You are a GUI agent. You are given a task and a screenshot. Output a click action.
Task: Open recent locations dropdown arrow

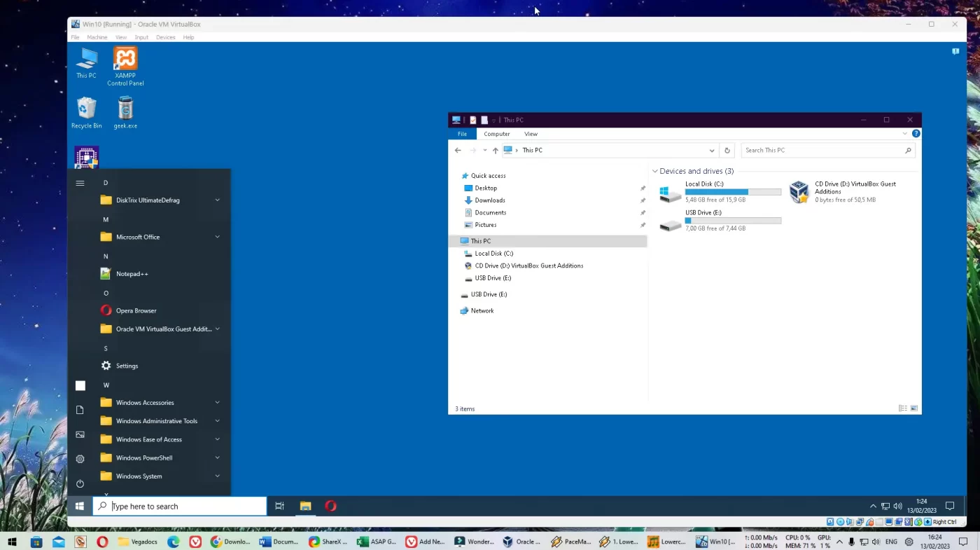coord(484,150)
